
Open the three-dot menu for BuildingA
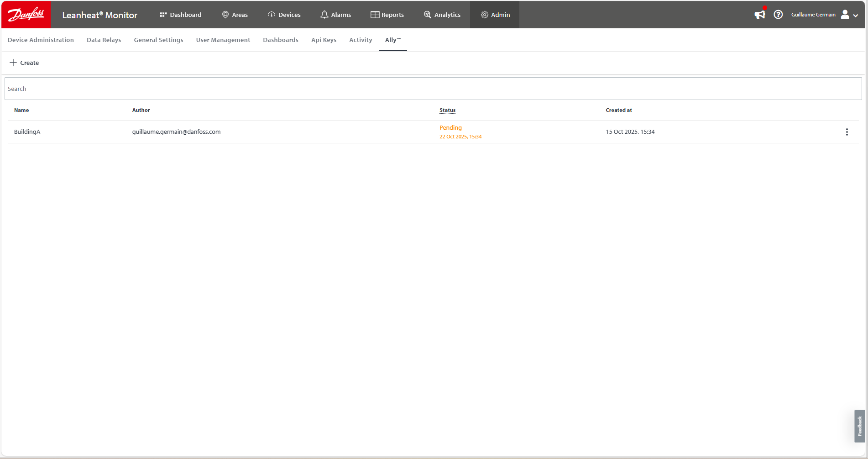coord(847,132)
